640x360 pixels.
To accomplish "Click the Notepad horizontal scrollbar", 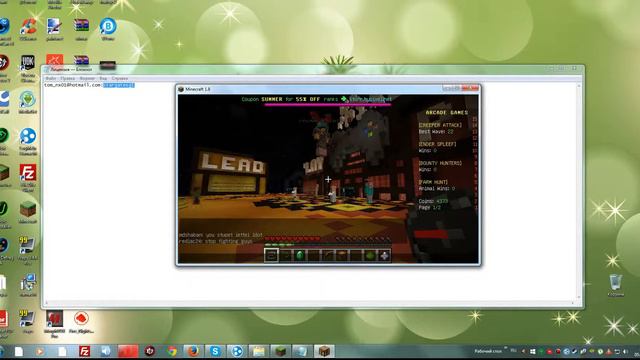I will pyautogui.click(x=310, y=303).
